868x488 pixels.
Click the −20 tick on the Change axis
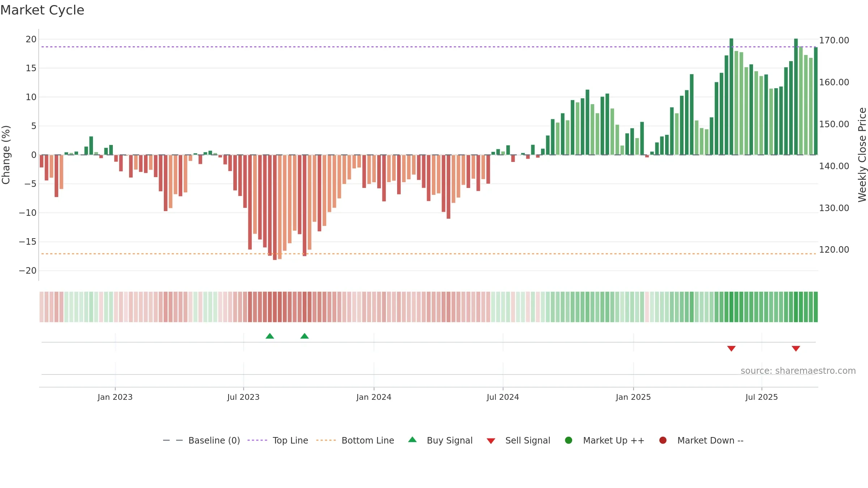pyautogui.click(x=28, y=270)
